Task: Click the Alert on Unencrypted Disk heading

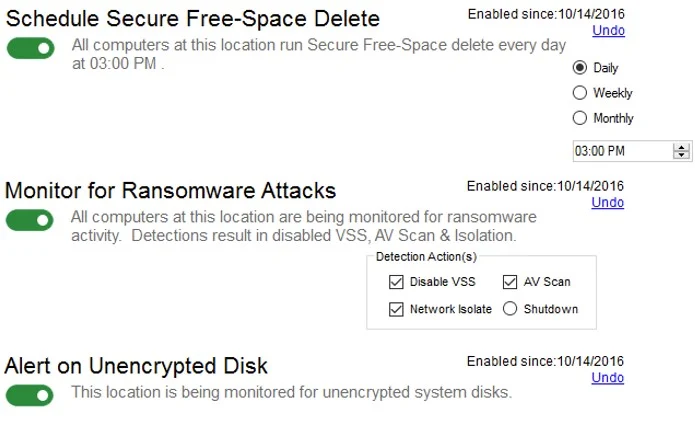Action: (x=136, y=365)
